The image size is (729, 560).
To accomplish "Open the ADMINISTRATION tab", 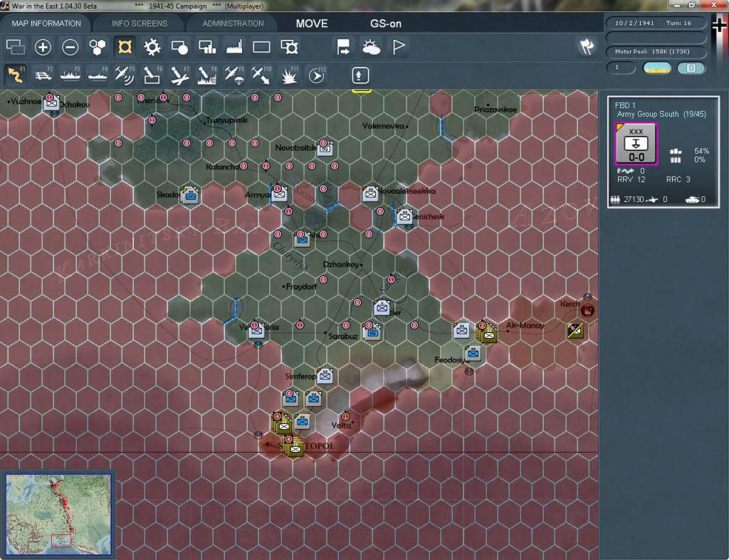I will [x=233, y=23].
